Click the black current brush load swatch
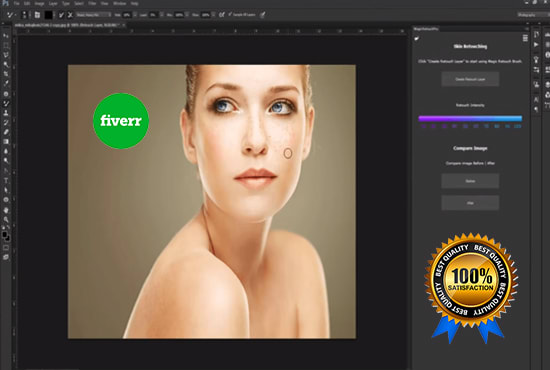Viewport: 550px width, 370px height. click(x=48, y=15)
